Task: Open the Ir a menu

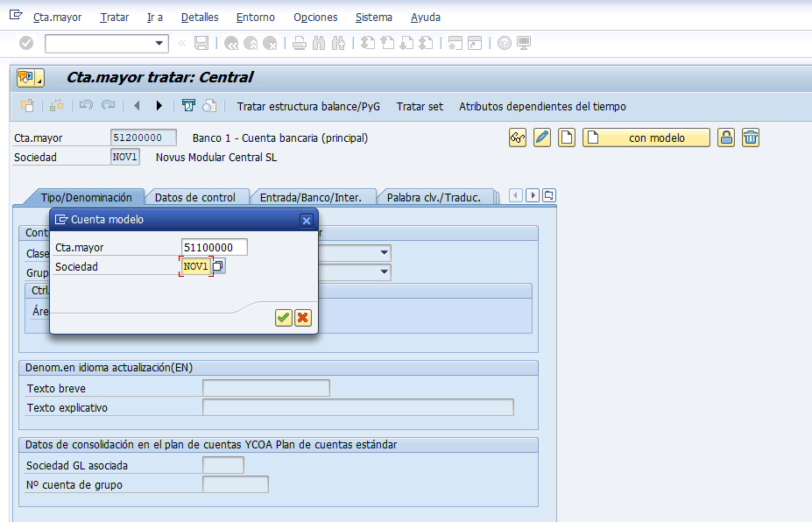Action: point(155,18)
